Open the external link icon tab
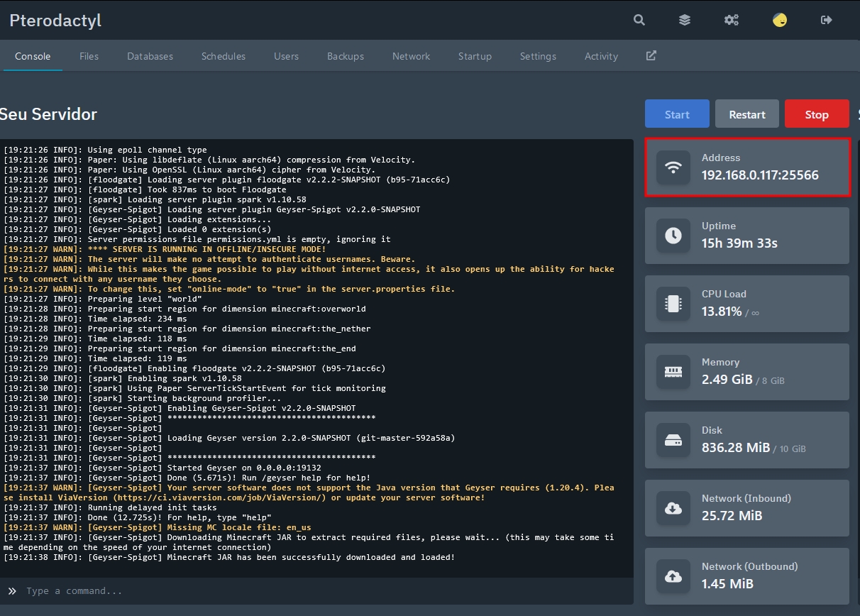The height and width of the screenshot is (616, 860). [x=651, y=56]
